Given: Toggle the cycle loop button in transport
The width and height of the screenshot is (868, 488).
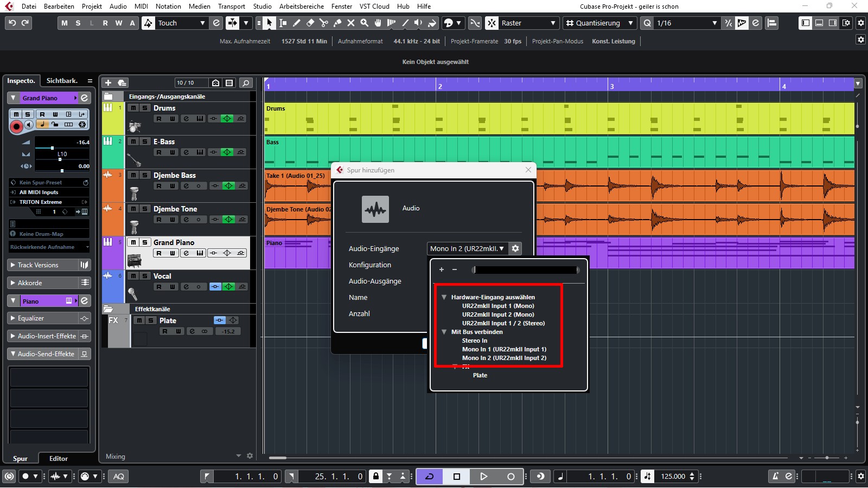Looking at the screenshot, I should tap(429, 476).
